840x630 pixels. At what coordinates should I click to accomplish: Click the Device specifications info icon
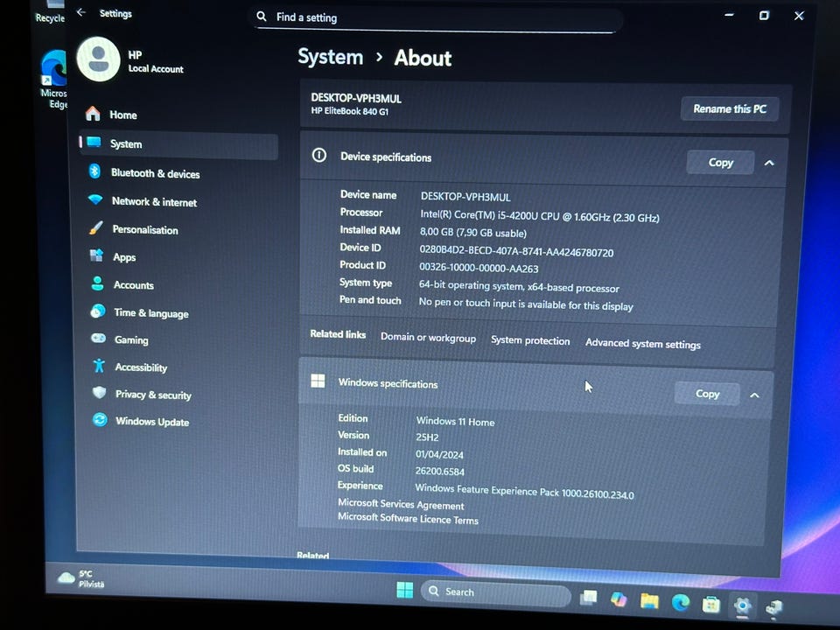(319, 156)
